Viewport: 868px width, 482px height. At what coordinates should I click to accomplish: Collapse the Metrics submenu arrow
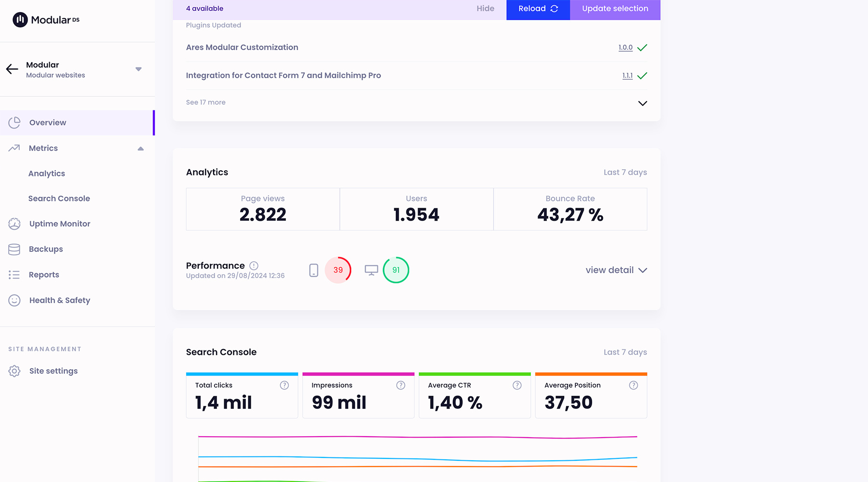[x=140, y=148]
